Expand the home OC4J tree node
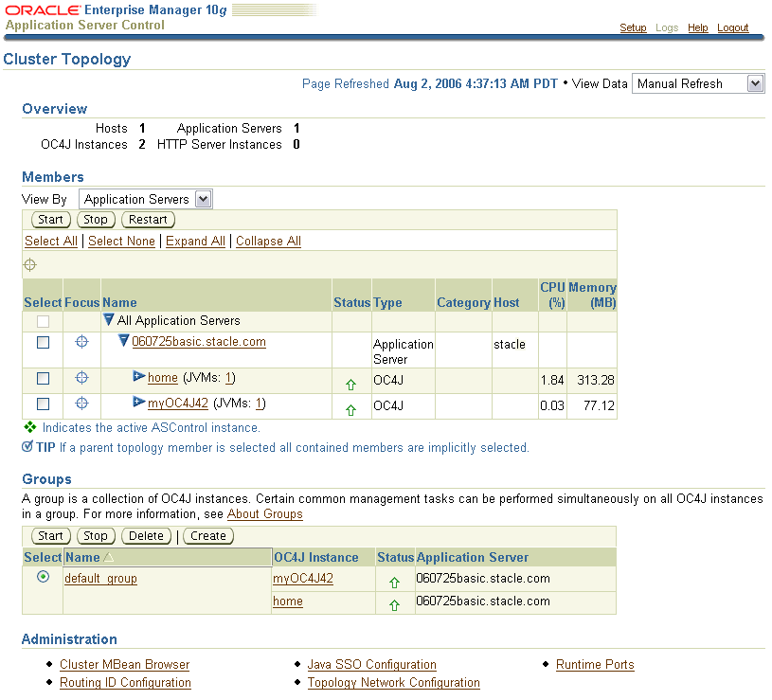Viewport: 772px width, 700px height. pos(139,377)
